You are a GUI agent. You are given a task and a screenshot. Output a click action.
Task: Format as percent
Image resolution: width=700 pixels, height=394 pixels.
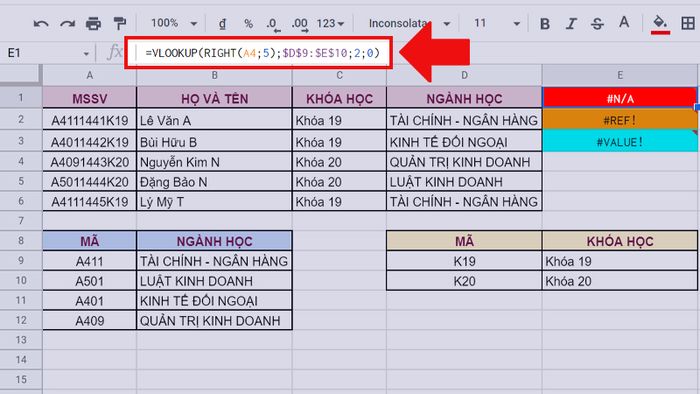[248, 24]
